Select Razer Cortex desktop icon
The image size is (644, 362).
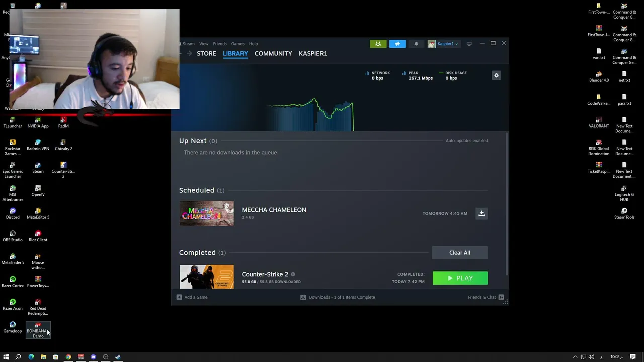click(13, 282)
